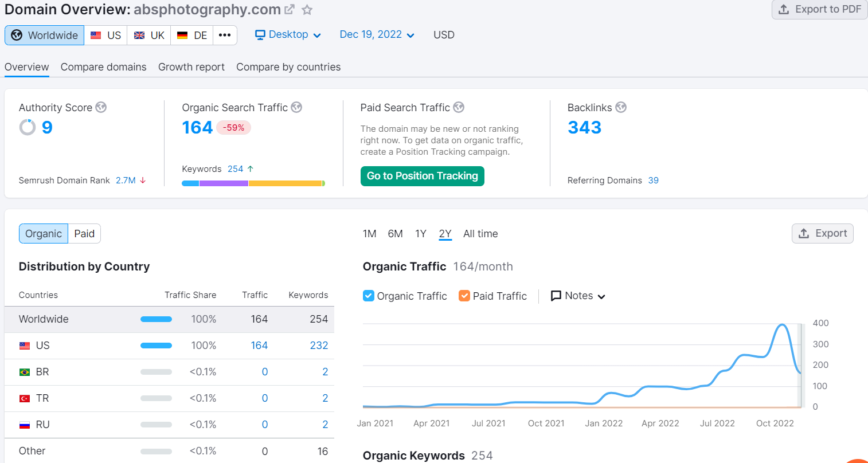Click Organic Search Traffic info globe icon
This screenshot has height=463, width=868.
pyautogui.click(x=296, y=107)
